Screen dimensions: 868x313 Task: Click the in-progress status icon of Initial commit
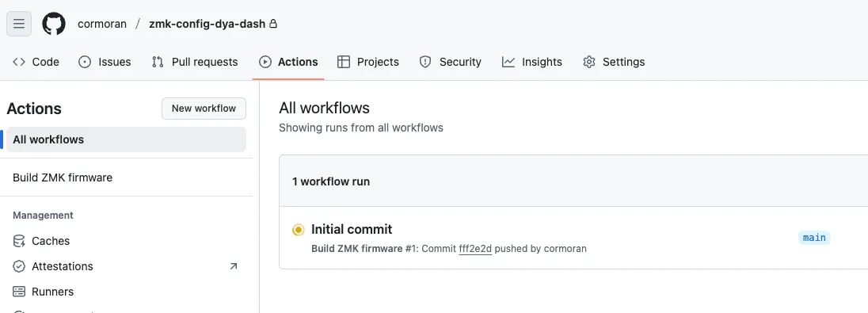[299, 229]
